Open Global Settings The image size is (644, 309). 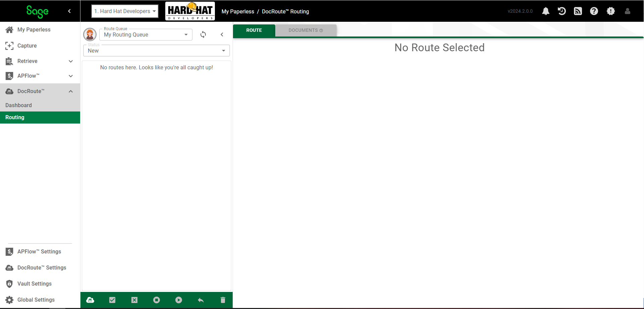[x=40, y=300]
